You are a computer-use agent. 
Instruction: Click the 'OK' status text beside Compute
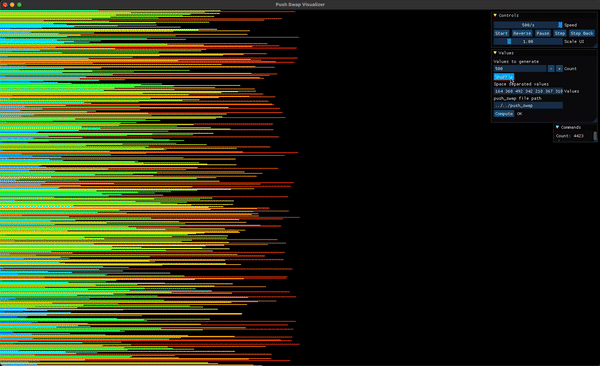tap(519, 114)
